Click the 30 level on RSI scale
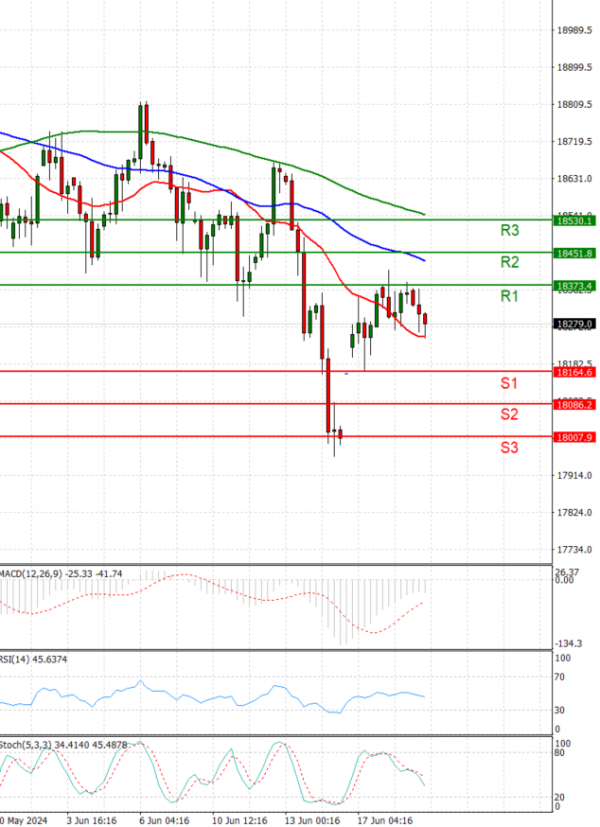Viewport: 600px width, 827px height. coord(560,710)
